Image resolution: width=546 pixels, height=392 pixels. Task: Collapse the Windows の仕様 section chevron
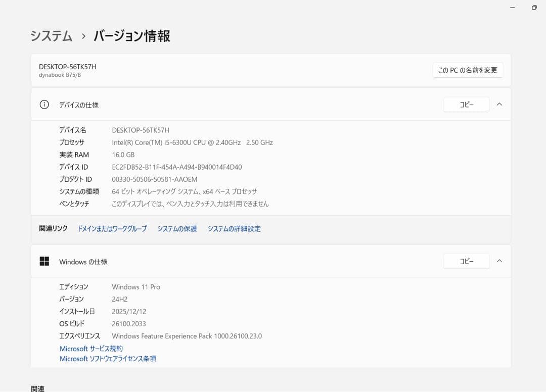coord(499,261)
